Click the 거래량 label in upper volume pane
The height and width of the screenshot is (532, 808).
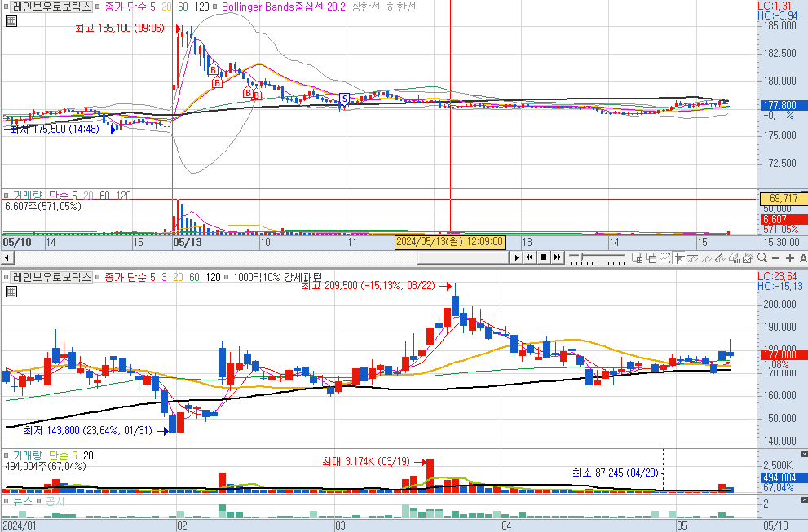click(27, 196)
